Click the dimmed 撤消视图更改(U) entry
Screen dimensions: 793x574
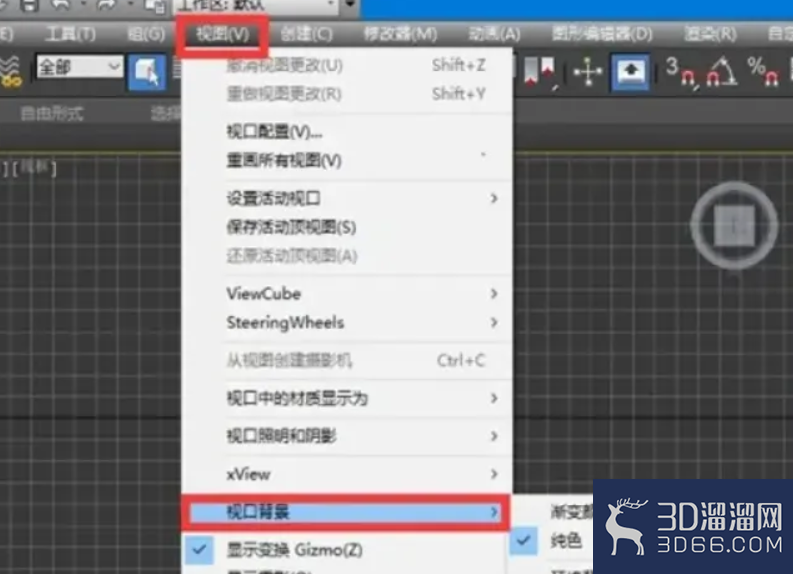coord(347,65)
